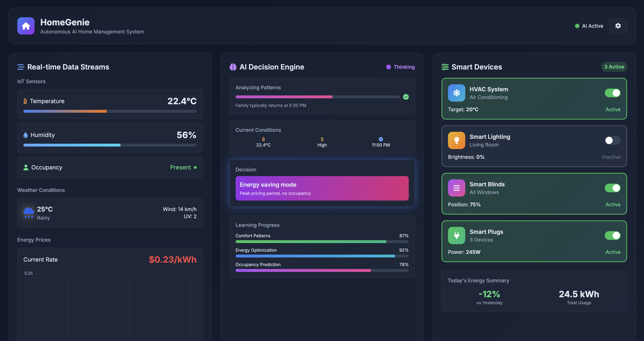Click the Smart Lighting bulb icon
Screen dimensions: 644x341
click(456, 140)
